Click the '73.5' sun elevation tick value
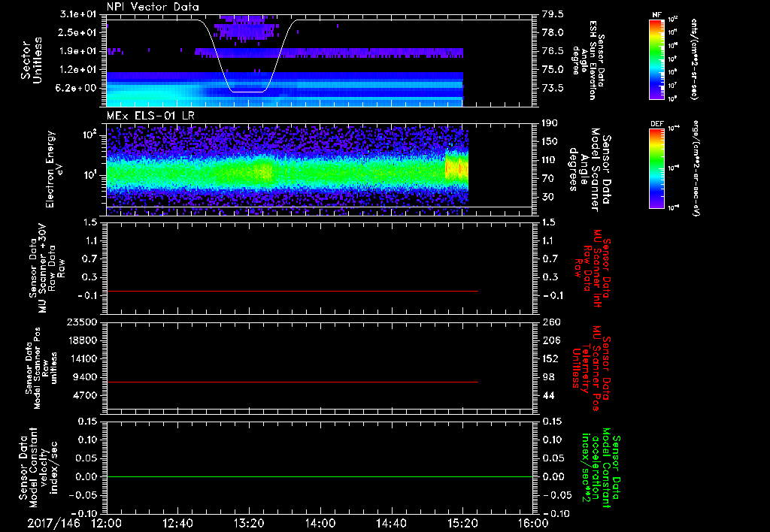The width and height of the screenshot is (770, 532). (553, 89)
